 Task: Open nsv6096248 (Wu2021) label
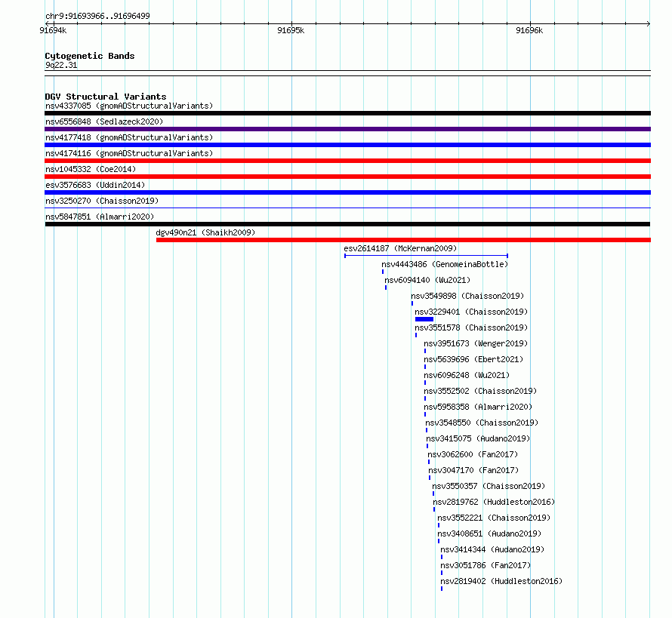tap(467, 375)
